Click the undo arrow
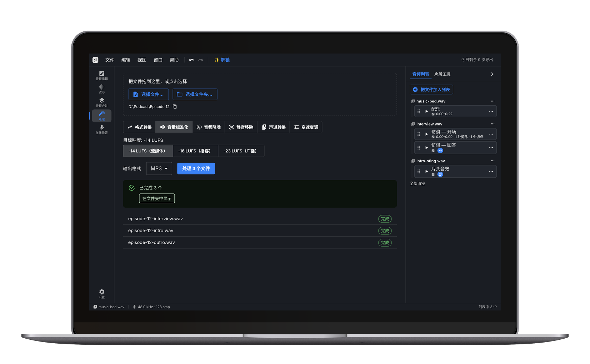This screenshot has width=590, height=364. [x=192, y=60]
